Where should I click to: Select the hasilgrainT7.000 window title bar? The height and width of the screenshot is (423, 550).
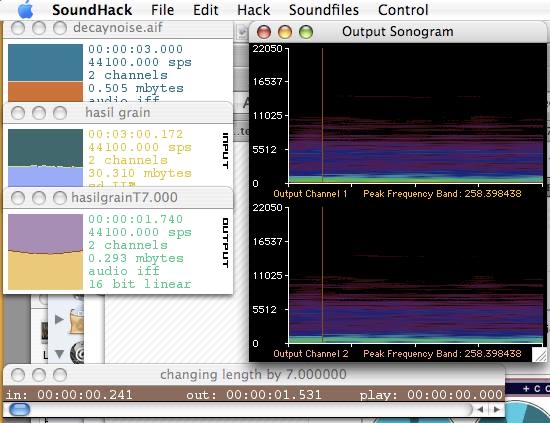coord(118,197)
